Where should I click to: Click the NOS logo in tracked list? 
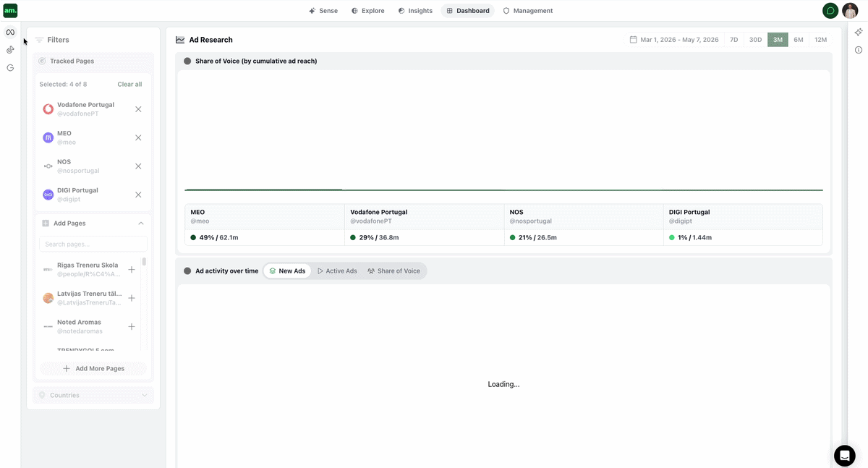(x=48, y=166)
